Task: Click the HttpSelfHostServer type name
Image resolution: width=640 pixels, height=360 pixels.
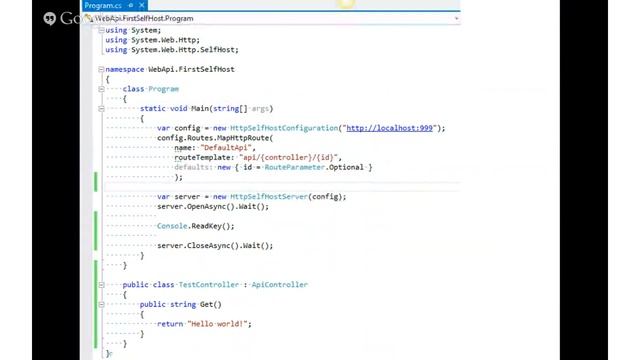Action: pyautogui.click(x=269, y=197)
